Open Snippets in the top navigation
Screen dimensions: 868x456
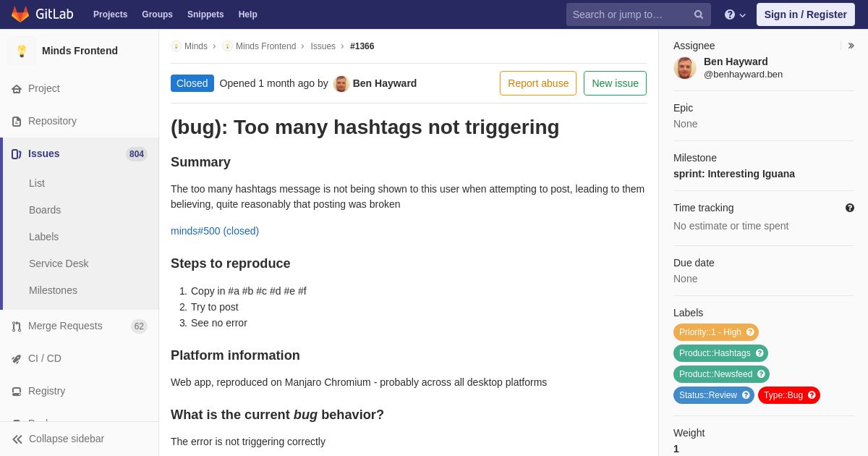[205, 14]
